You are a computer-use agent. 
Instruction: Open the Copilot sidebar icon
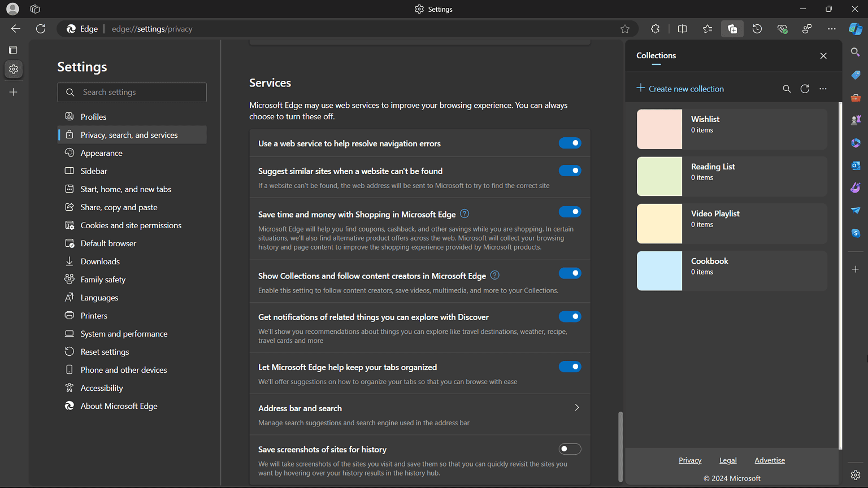pyautogui.click(x=855, y=29)
